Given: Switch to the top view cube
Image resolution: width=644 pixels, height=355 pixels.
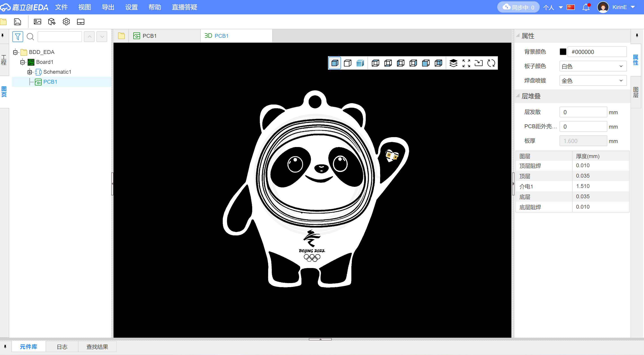Looking at the screenshot, I should point(375,63).
